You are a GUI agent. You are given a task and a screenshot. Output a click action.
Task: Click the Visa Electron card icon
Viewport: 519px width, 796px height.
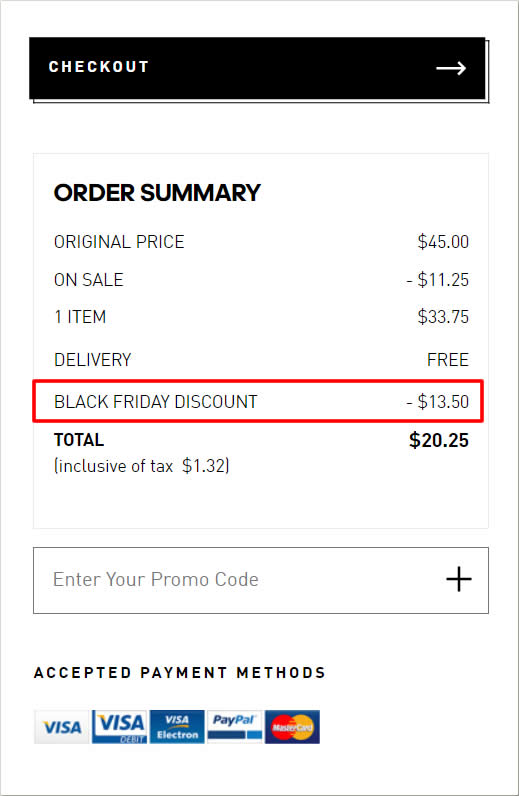tap(177, 727)
